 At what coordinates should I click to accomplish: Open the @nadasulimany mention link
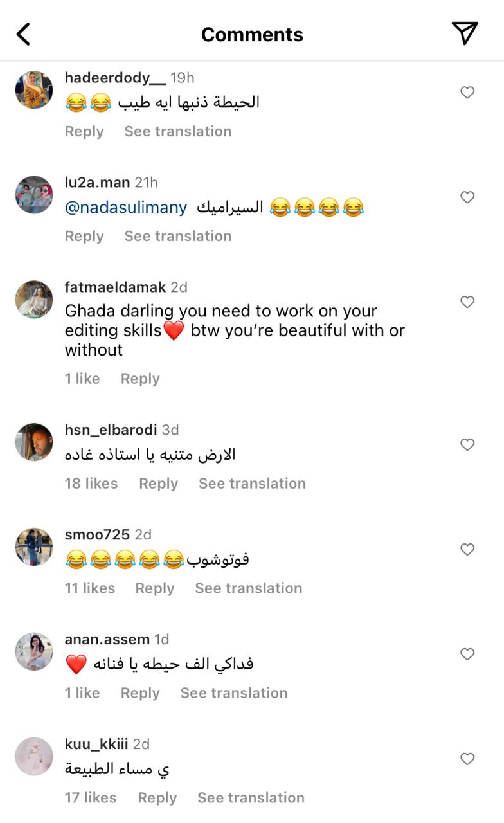(x=126, y=208)
